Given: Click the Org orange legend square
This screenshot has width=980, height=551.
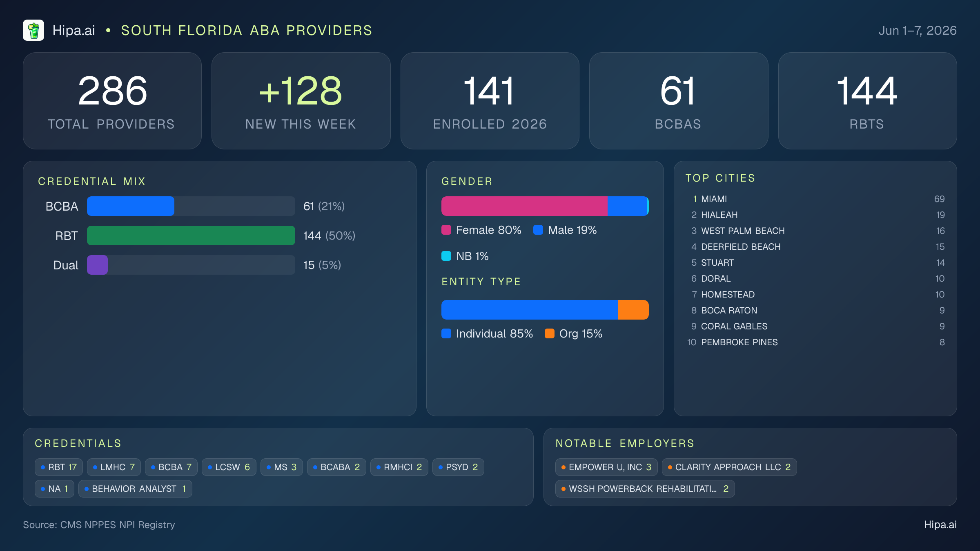Looking at the screenshot, I should coord(550,333).
